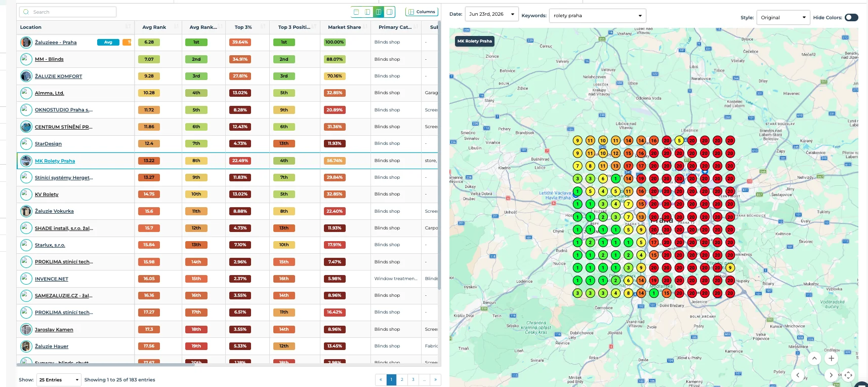This screenshot has width=868, height=387.
Task: Select the active split-columns layout icon
Action: point(379,12)
